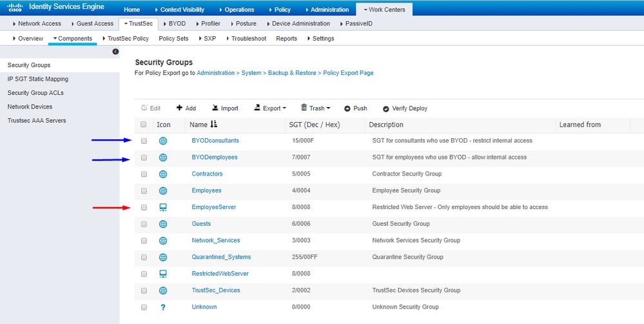
Task: Open the Troubleshoot menu
Action: coord(246,38)
